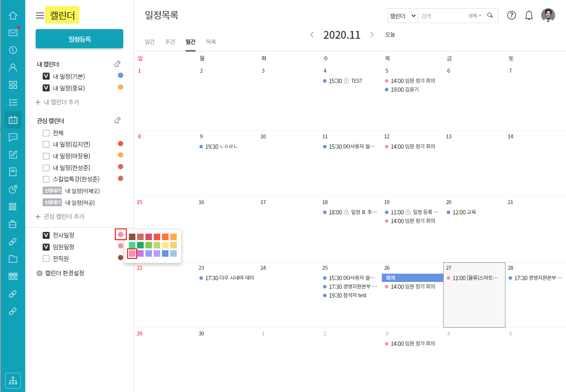Enable the 전직원 calendar checkbox
The image size is (566, 392).
tap(46, 258)
